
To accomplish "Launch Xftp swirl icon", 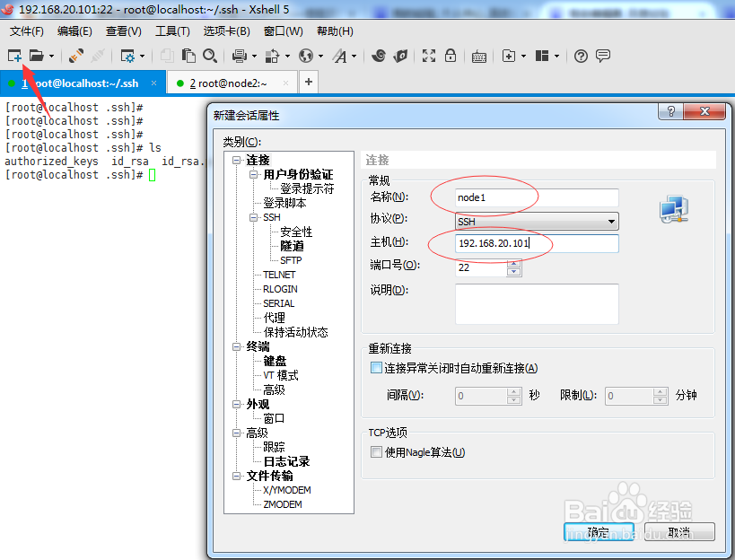I will 379,56.
